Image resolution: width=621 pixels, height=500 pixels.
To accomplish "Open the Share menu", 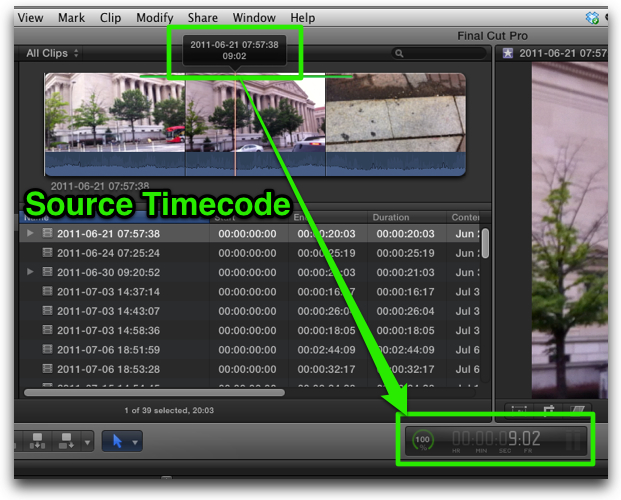I will coord(202,18).
